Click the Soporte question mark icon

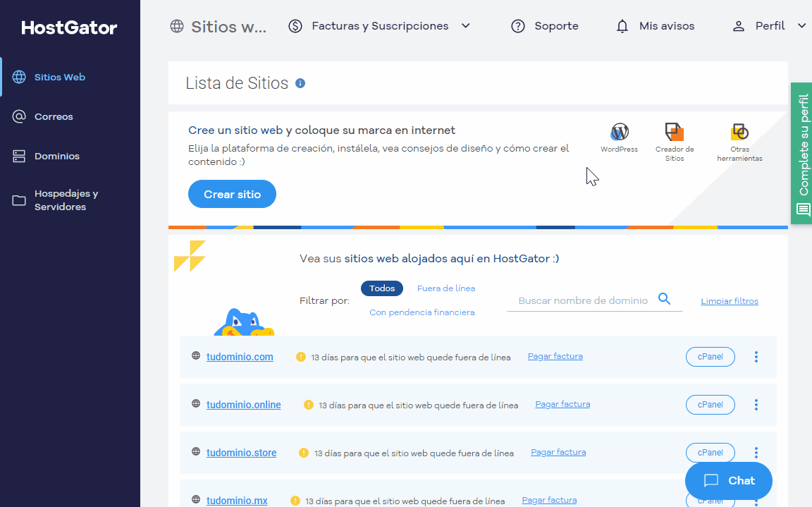[x=518, y=26]
